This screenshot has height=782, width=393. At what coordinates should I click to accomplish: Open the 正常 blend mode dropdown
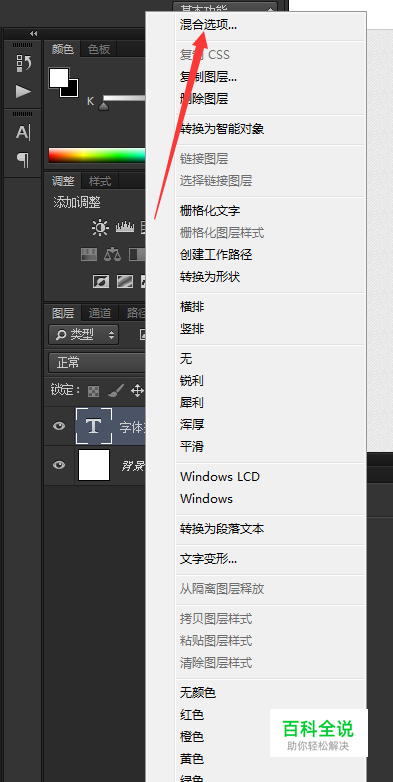coord(97,363)
